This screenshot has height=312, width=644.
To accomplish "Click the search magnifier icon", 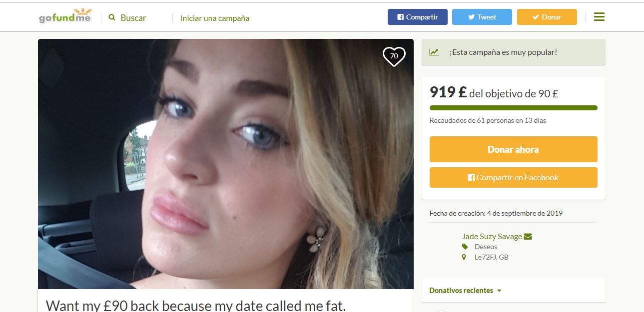I will click(x=112, y=17).
